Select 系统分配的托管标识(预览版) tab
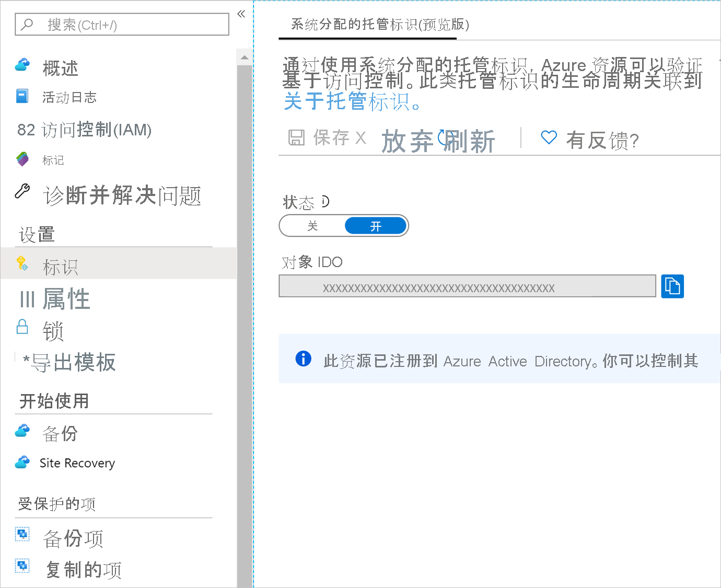 pos(380,25)
